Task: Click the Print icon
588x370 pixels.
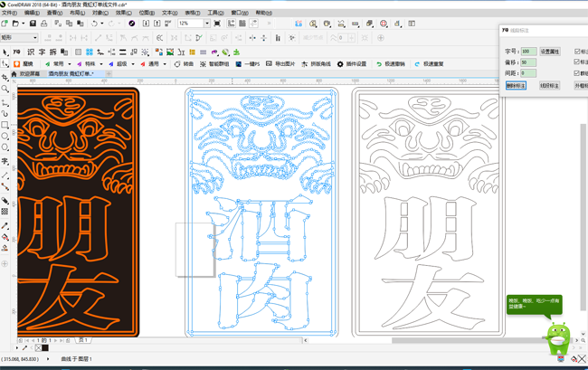Action: point(44,24)
